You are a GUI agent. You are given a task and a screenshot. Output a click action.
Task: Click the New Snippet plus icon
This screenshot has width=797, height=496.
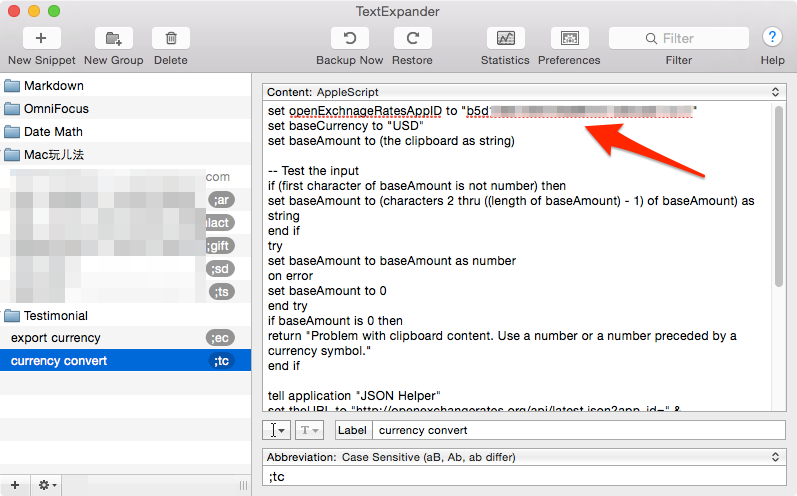click(x=41, y=38)
